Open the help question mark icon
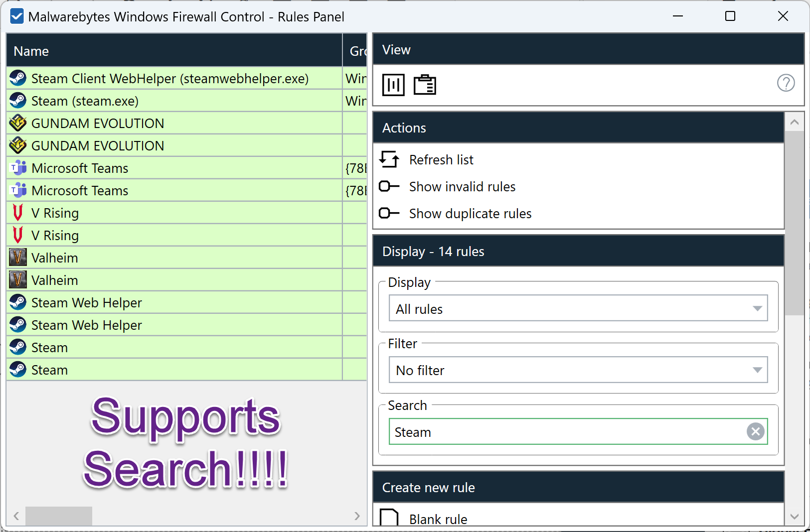 tap(786, 83)
